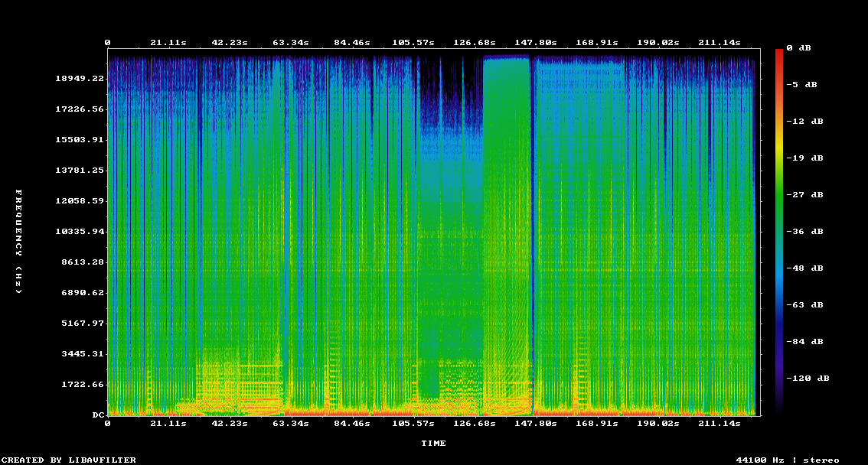Click the 44100 Hz stereo info text
Image resolution: width=868 pixels, height=465 pixels.
[x=787, y=460]
